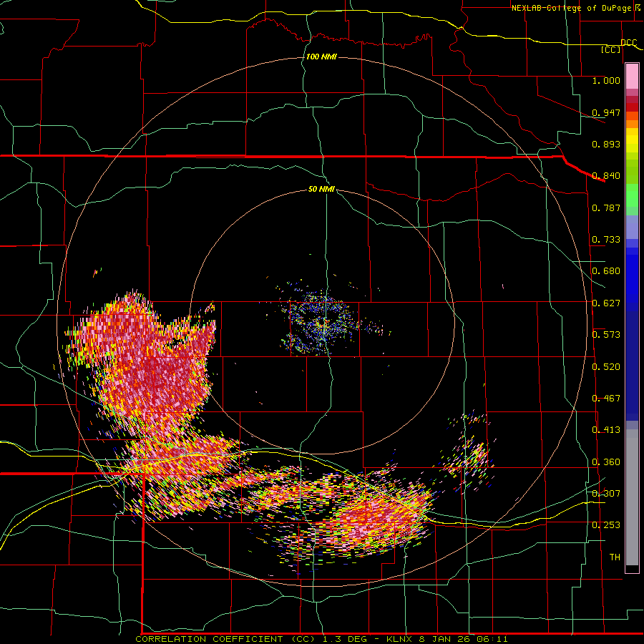Click the 0.733 scale value
Screen dimensions: 644x644
(606, 240)
